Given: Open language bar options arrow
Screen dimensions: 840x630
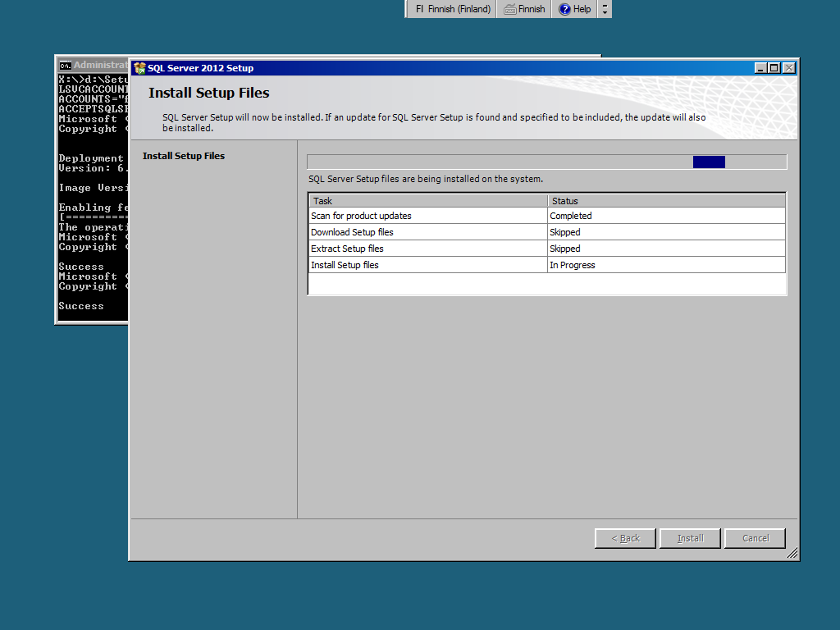Looking at the screenshot, I should [605, 9].
